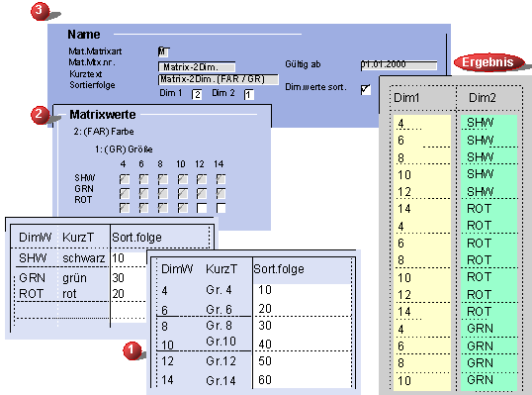Click Sort.folge value 40 in the Gr.10 row
This screenshot has height=395, width=532.
click(x=265, y=345)
